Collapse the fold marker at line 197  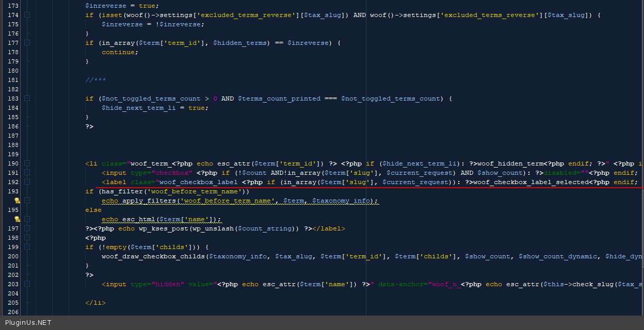27,228
